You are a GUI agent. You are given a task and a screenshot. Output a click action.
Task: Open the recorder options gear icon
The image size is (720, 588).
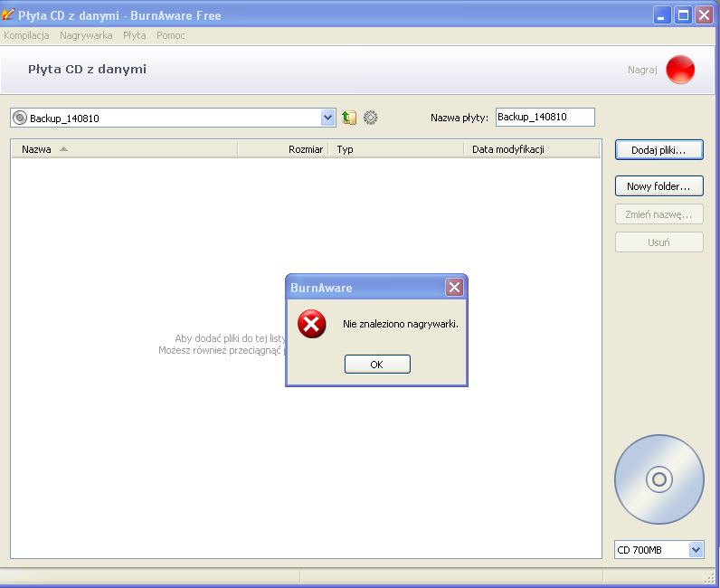[x=371, y=118]
